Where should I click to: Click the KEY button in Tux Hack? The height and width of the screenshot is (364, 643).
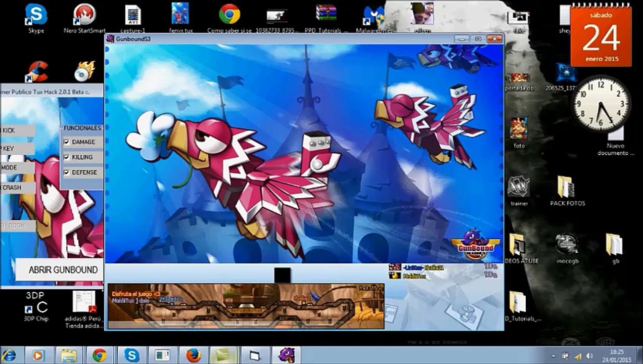pos(17,149)
